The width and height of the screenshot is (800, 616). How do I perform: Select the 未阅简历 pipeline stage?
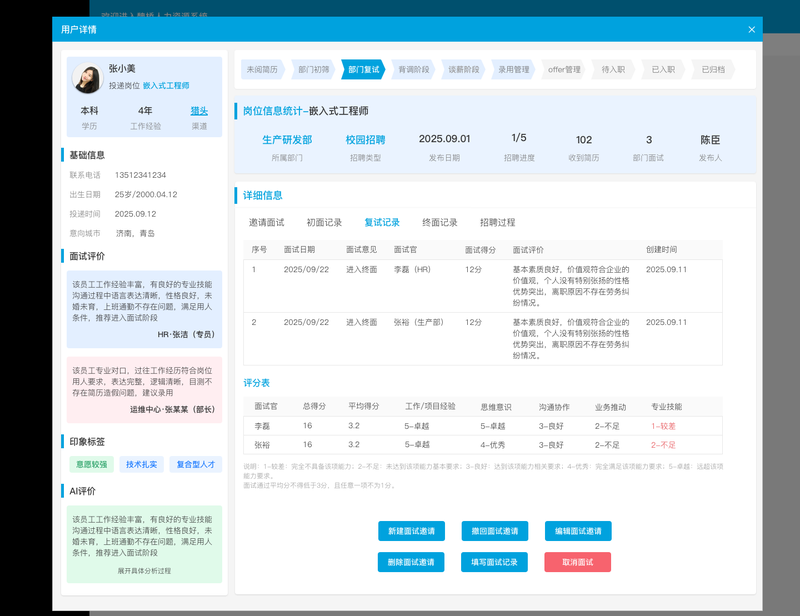click(263, 70)
